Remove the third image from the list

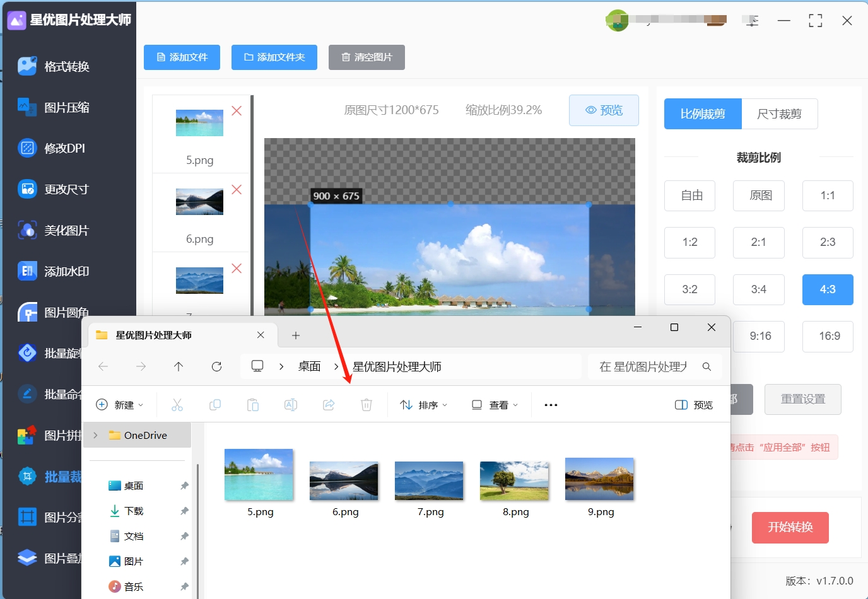point(237,269)
